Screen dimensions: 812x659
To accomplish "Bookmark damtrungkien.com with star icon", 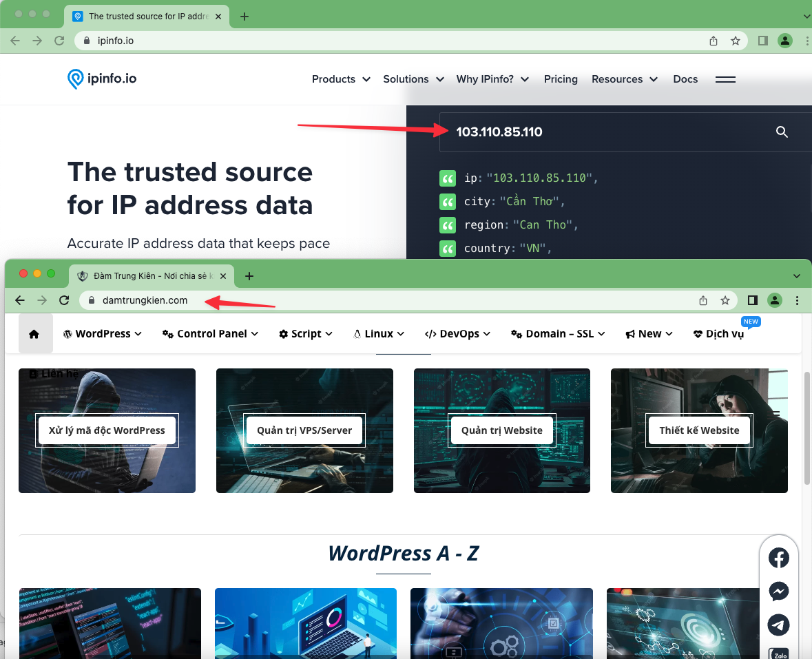I will (725, 300).
